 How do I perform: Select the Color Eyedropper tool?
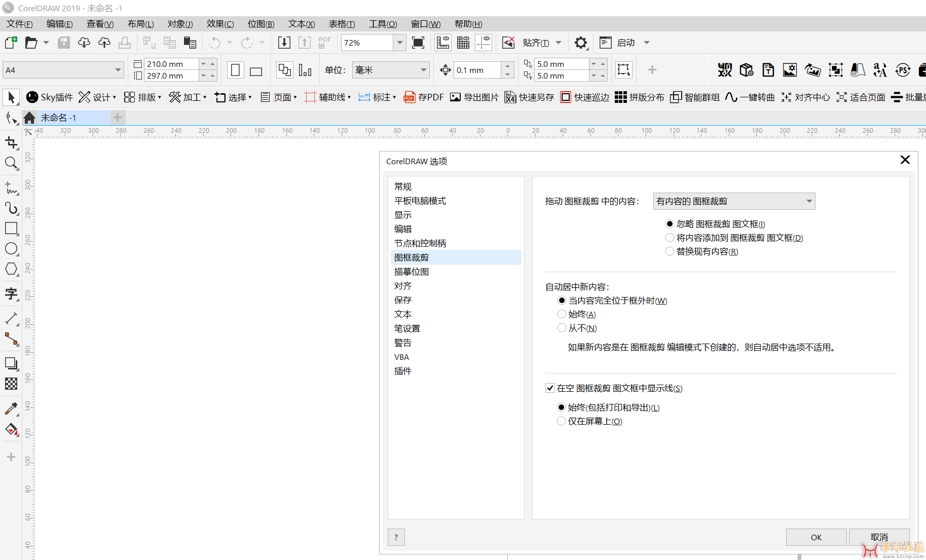click(x=11, y=408)
